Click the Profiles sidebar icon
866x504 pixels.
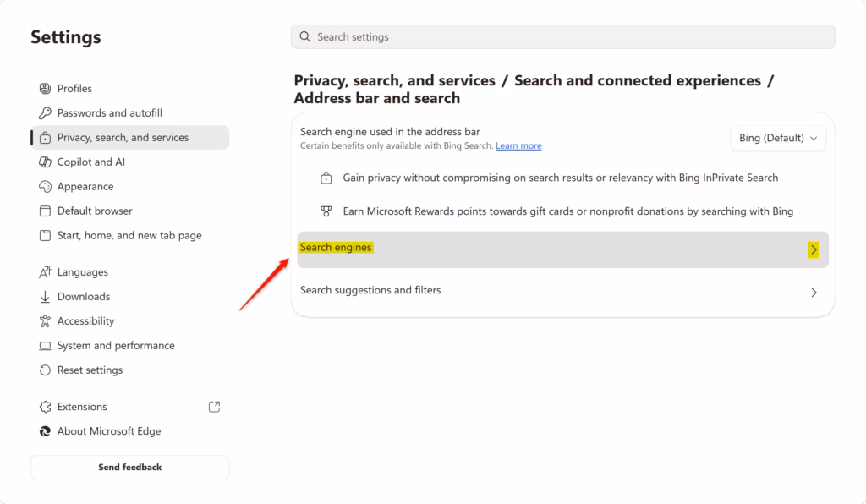point(45,88)
